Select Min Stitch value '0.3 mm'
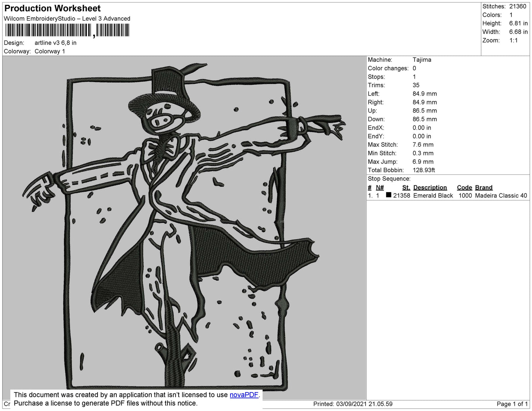 coord(423,153)
